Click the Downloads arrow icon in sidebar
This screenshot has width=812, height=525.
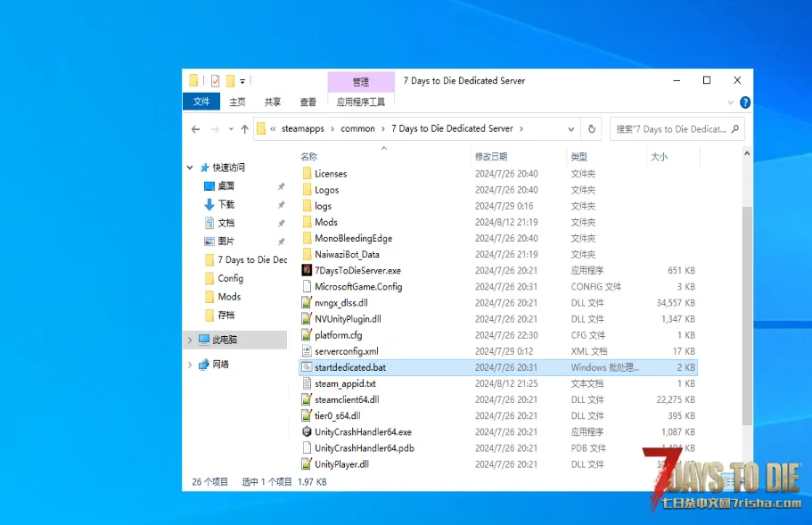pos(209,204)
